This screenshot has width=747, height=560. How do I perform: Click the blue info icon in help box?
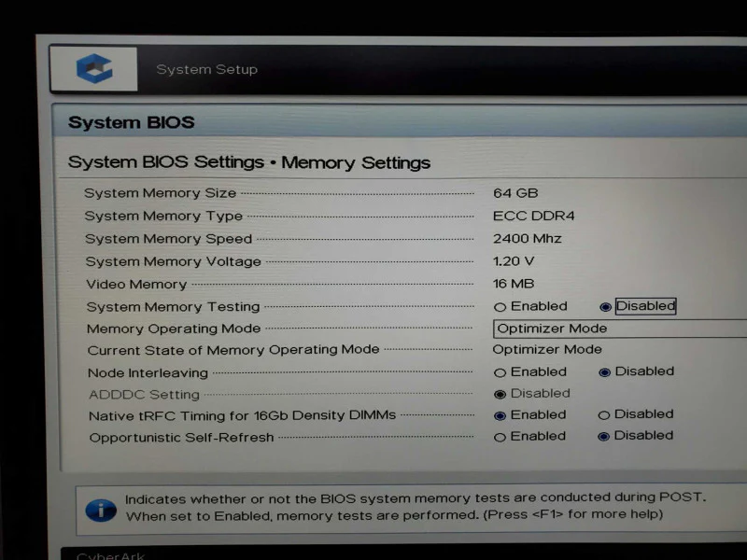point(101,510)
